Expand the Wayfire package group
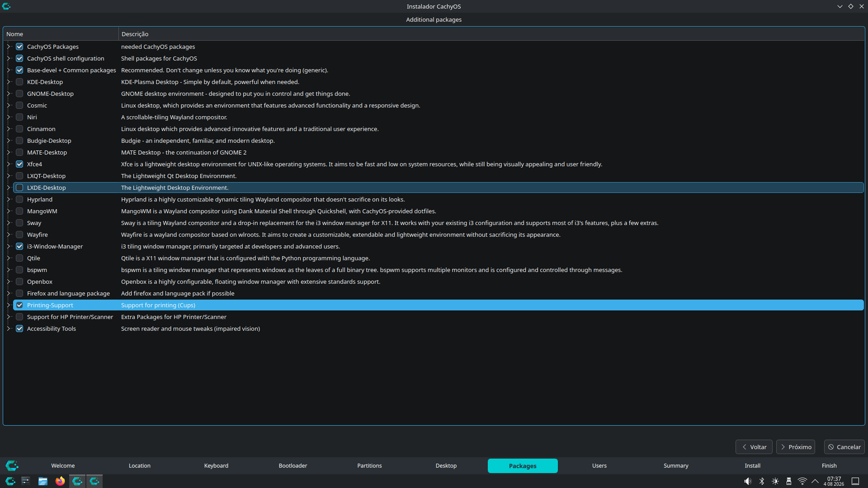Viewport: 868px width, 488px height. [x=9, y=235]
